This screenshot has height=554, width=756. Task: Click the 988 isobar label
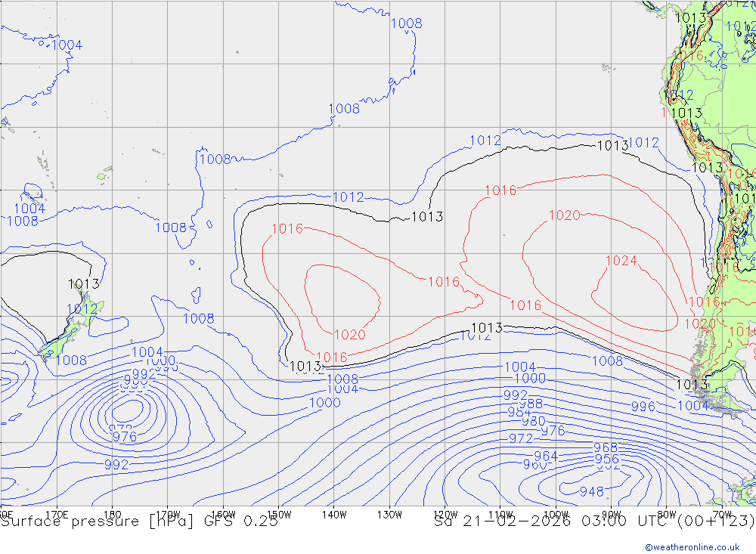coord(531,404)
